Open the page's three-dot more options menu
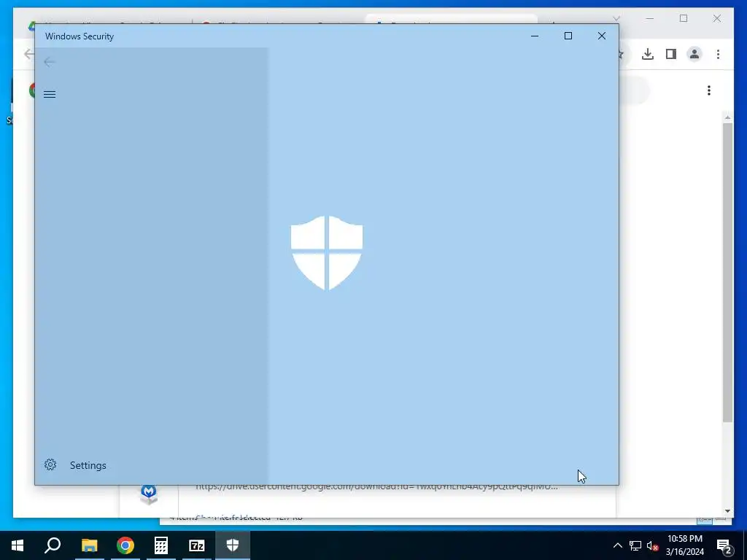 click(x=709, y=90)
